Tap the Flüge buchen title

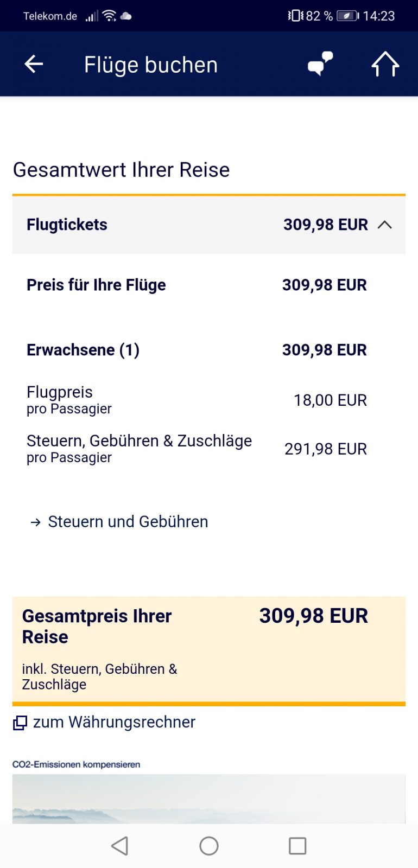coord(151,65)
